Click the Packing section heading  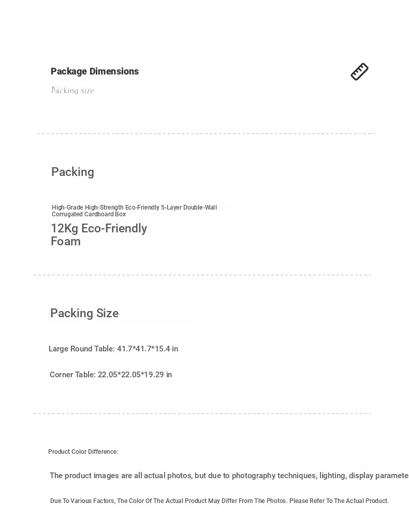tap(72, 172)
